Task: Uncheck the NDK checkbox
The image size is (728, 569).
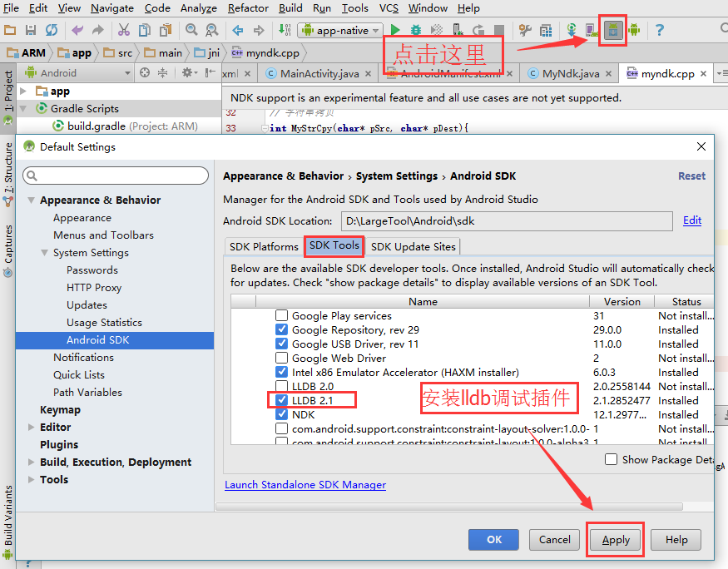Action: click(282, 414)
